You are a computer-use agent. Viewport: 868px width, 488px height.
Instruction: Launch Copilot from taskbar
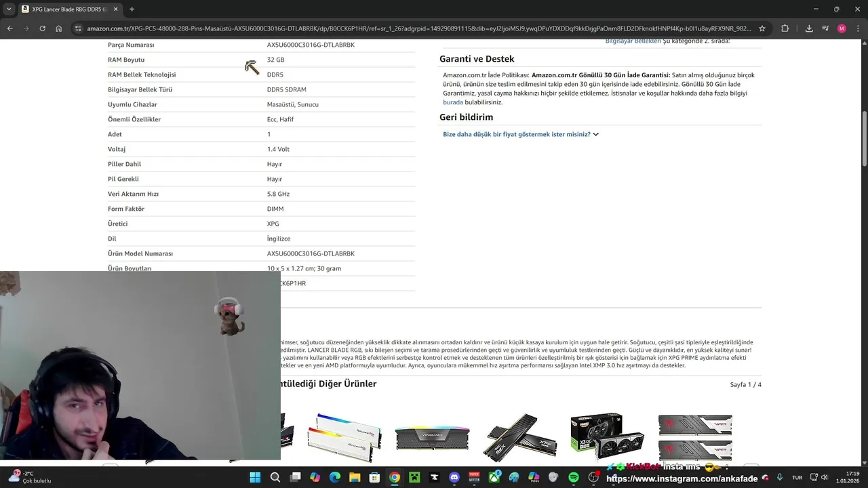pyautogui.click(x=315, y=477)
